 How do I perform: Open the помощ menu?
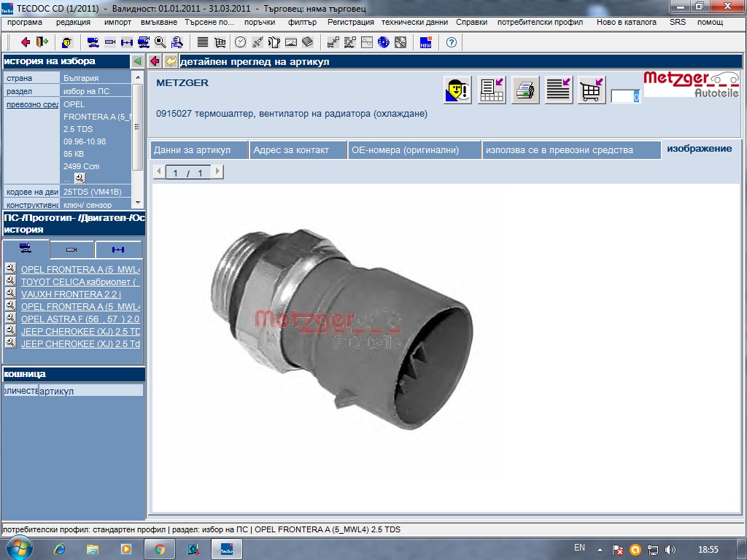[711, 22]
